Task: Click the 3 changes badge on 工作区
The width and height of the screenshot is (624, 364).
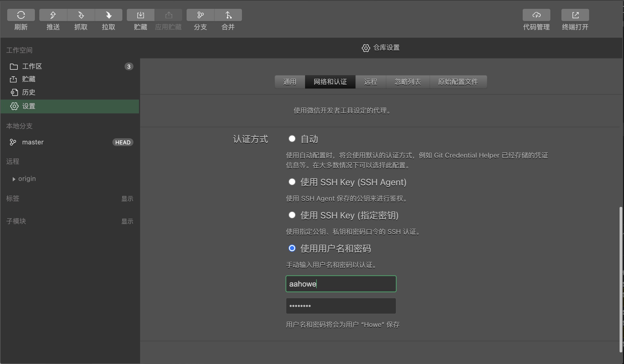Action: 129,66
